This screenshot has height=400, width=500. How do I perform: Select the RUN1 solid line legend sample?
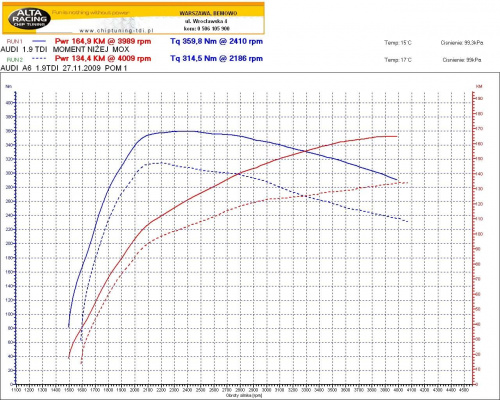coord(40,41)
